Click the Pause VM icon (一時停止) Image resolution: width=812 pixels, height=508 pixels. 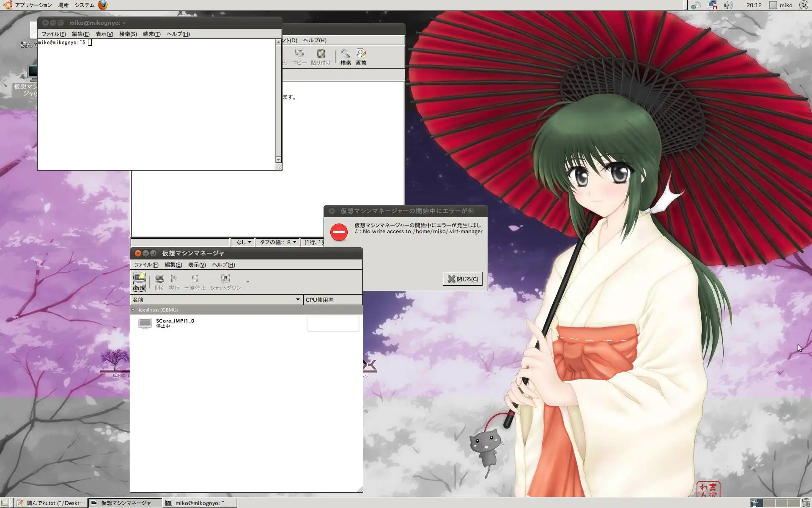tap(195, 282)
